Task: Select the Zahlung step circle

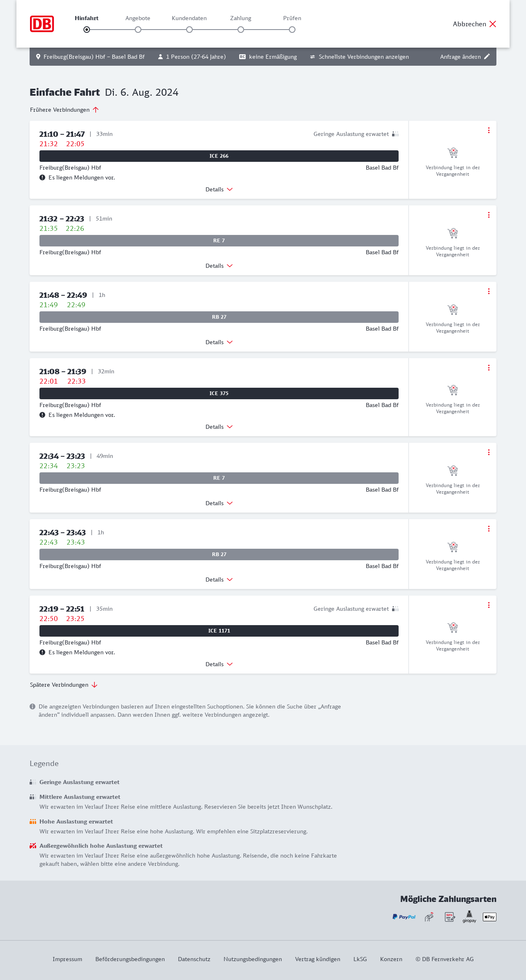Action: [x=241, y=30]
